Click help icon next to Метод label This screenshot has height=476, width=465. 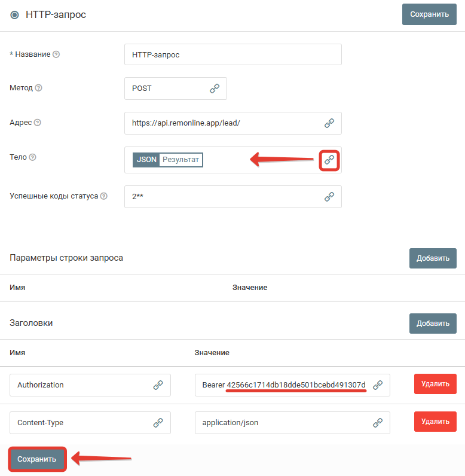coord(38,88)
